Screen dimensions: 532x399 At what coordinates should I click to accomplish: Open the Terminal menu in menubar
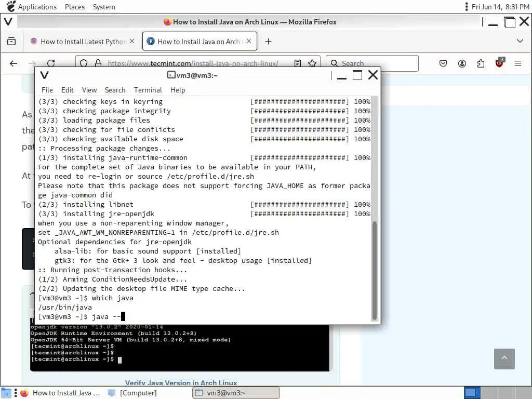(x=148, y=90)
